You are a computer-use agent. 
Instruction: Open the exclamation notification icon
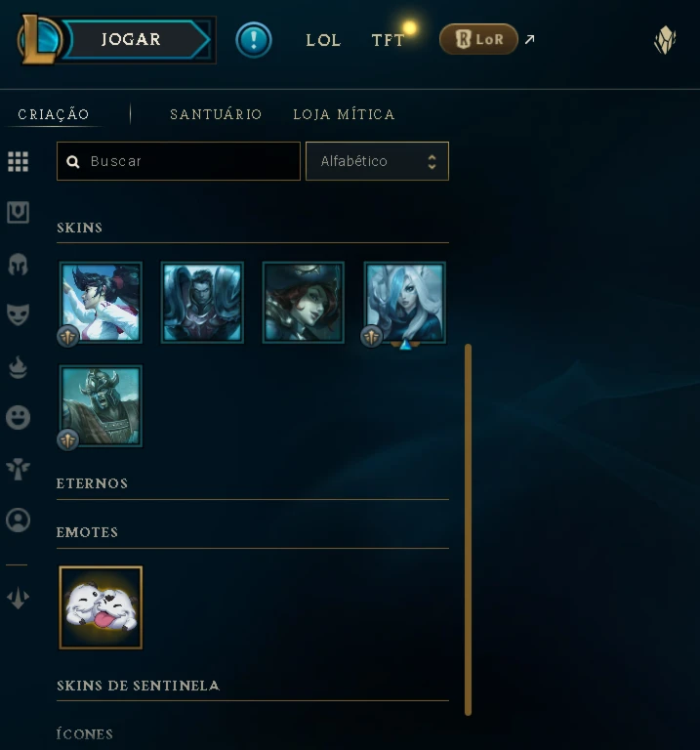tap(254, 40)
